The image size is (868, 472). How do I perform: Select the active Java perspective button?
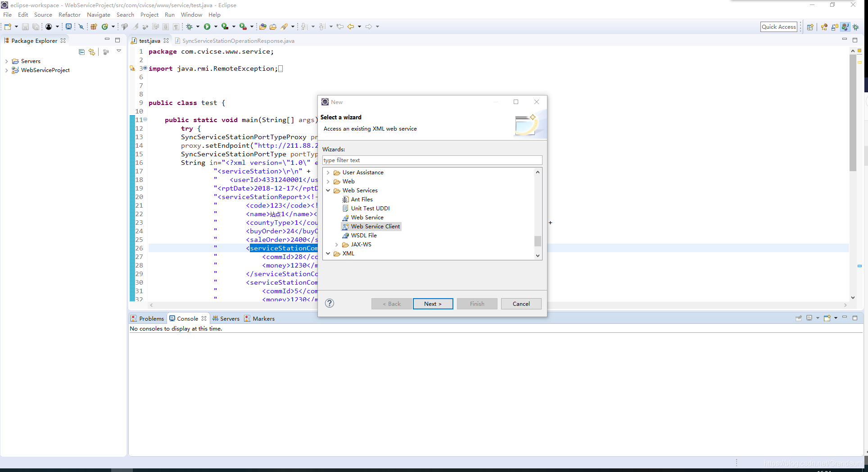pos(845,27)
